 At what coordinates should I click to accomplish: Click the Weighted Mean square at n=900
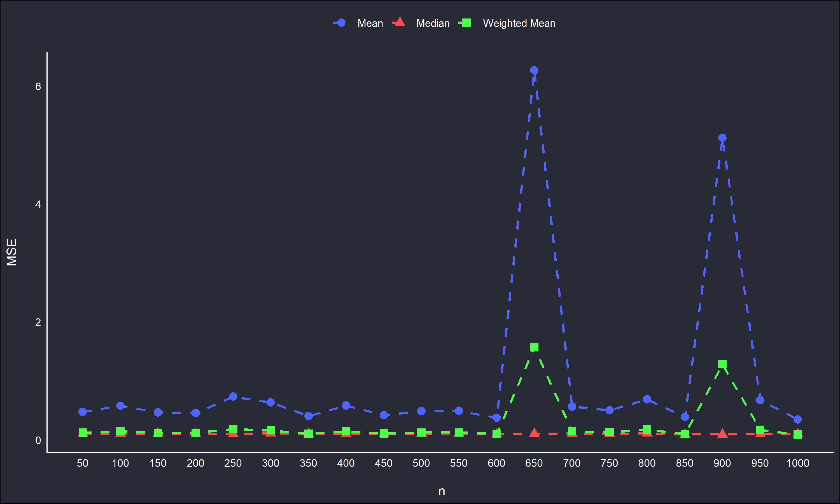[x=722, y=364]
